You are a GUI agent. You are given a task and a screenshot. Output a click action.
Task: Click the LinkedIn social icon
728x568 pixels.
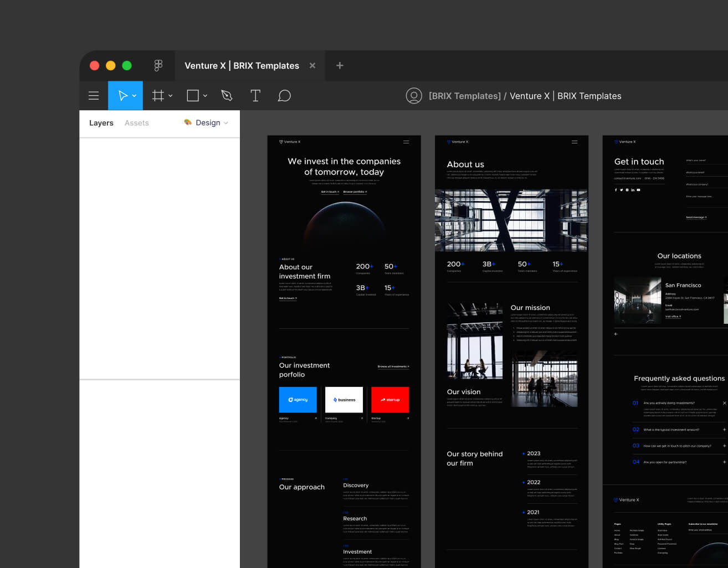633,190
